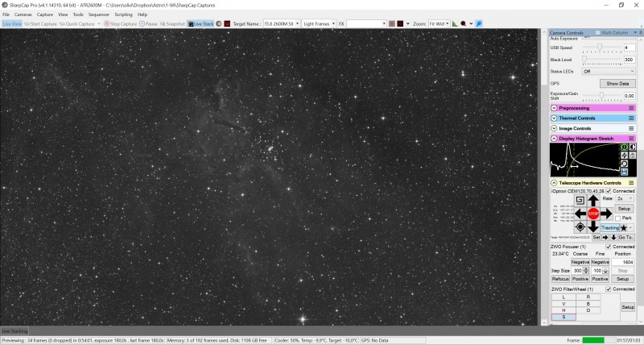Adjust the Black Level slider
This screenshot has width=644, height=345.
pyautogui.click(x=601, y=60)
